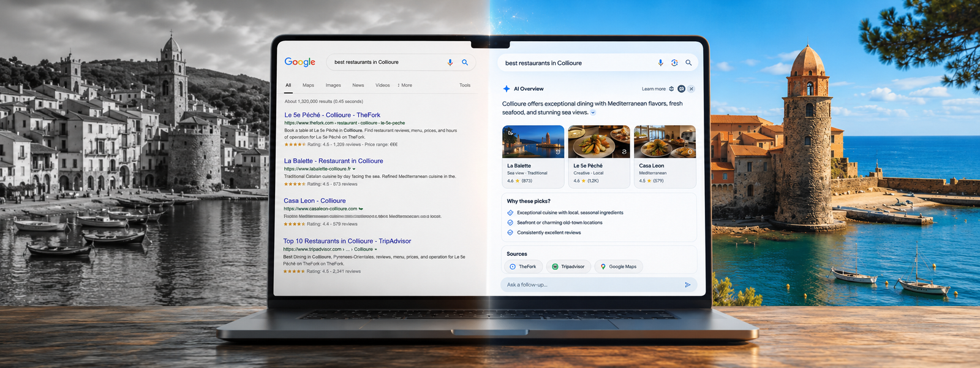Expand the More search filters menu

click(405, 85)
